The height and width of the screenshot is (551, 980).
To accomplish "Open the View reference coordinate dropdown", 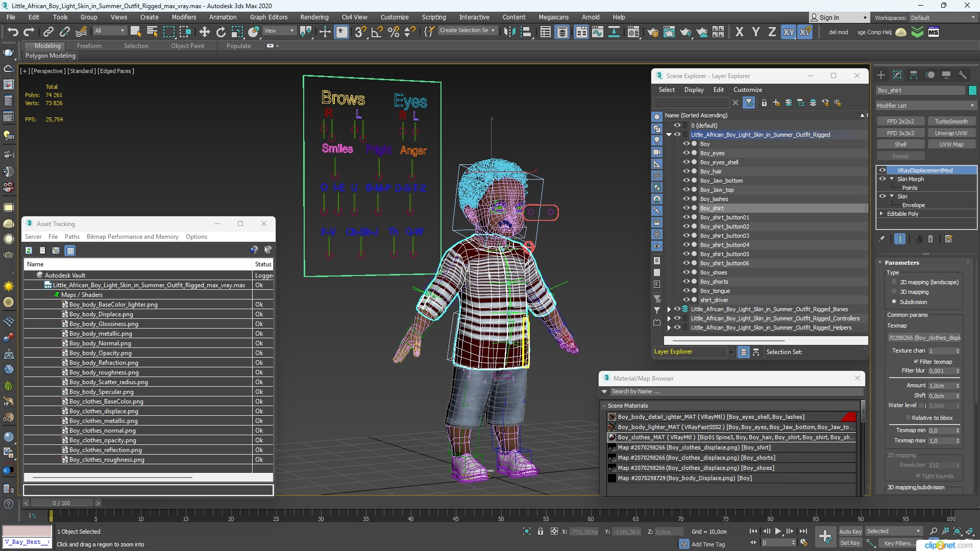I will pos(279,31).
